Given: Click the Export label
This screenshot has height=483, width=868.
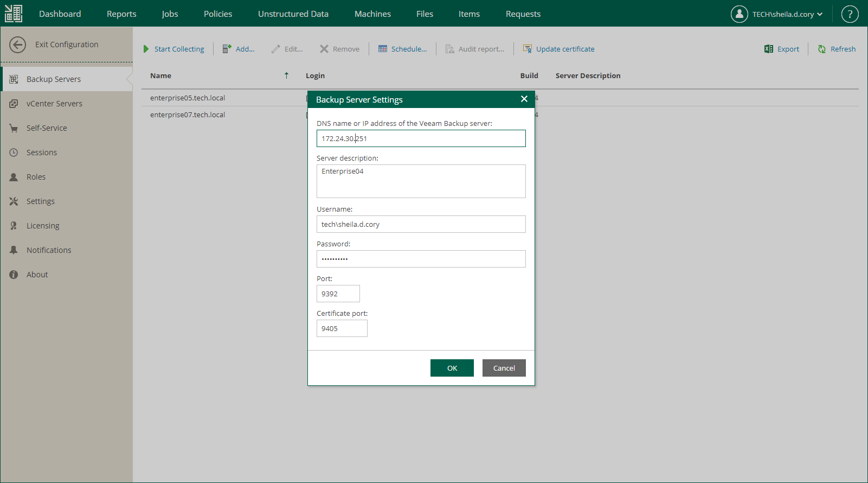Looking at the screenshot, I should (788, 49).
